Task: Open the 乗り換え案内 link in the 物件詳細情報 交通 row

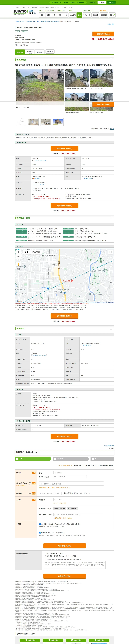Action: click(x=88, y=178)
